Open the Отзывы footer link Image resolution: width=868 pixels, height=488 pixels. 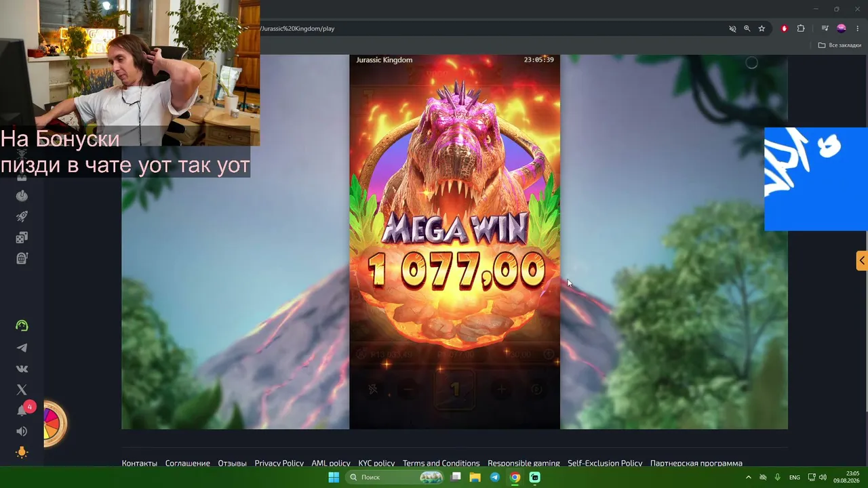tap(232, 464)
